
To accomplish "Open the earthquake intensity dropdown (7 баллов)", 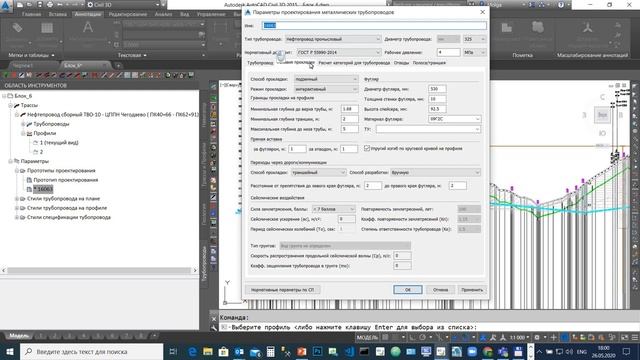I will click(x=333, y=209).
